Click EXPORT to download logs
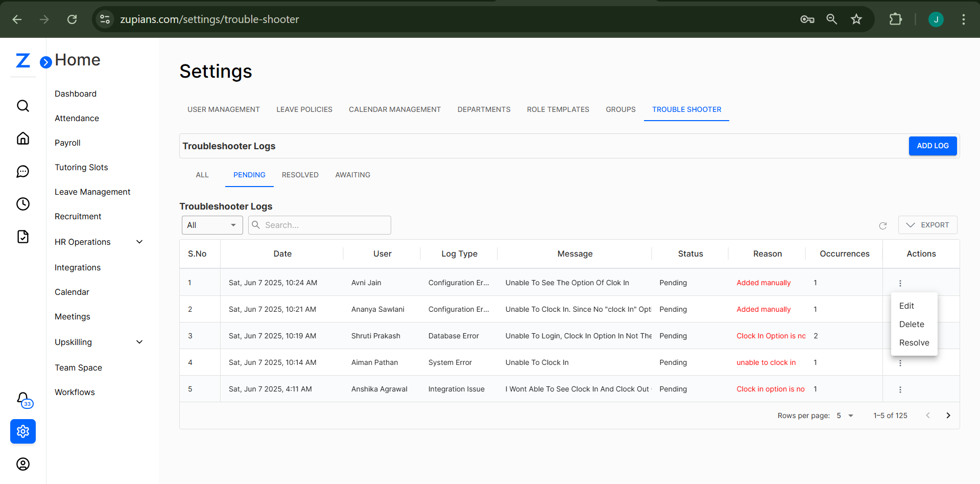 click(x=927, y=225)
